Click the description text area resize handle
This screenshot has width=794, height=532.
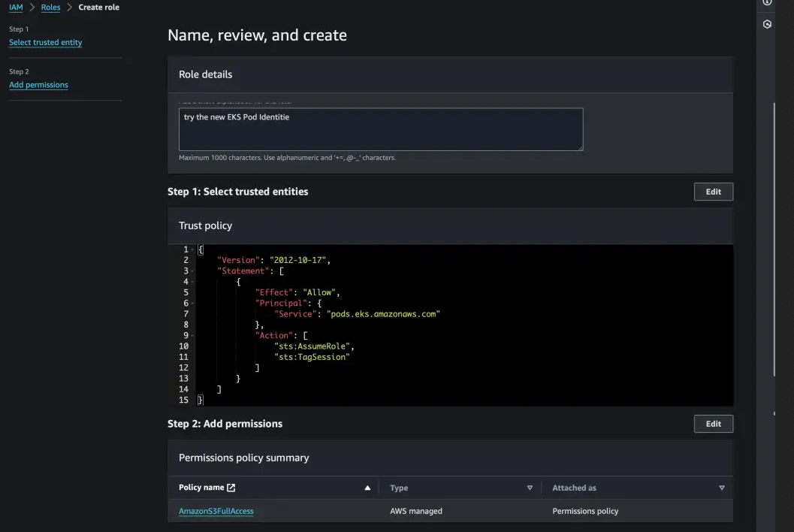coord(581,147)
